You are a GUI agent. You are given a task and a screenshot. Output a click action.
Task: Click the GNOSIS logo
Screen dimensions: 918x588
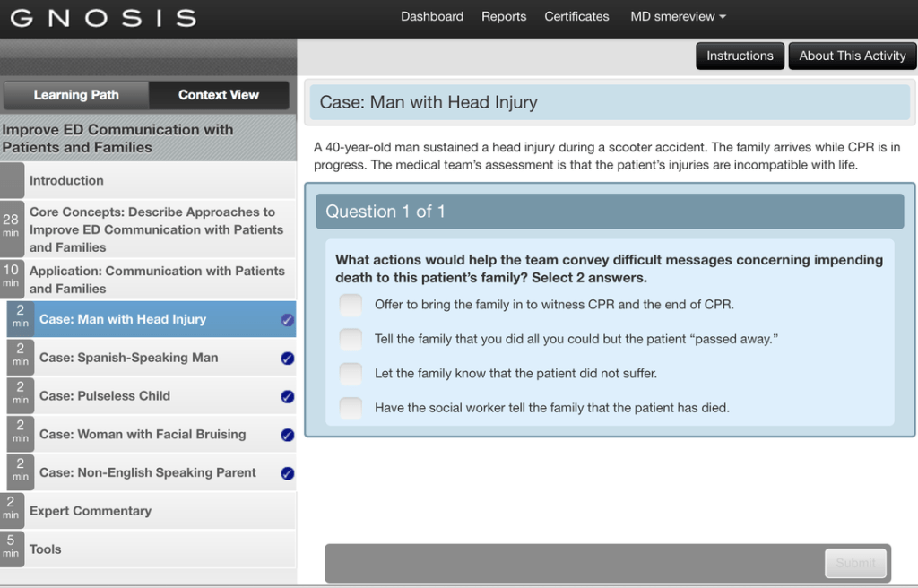[x=104, y=18]
